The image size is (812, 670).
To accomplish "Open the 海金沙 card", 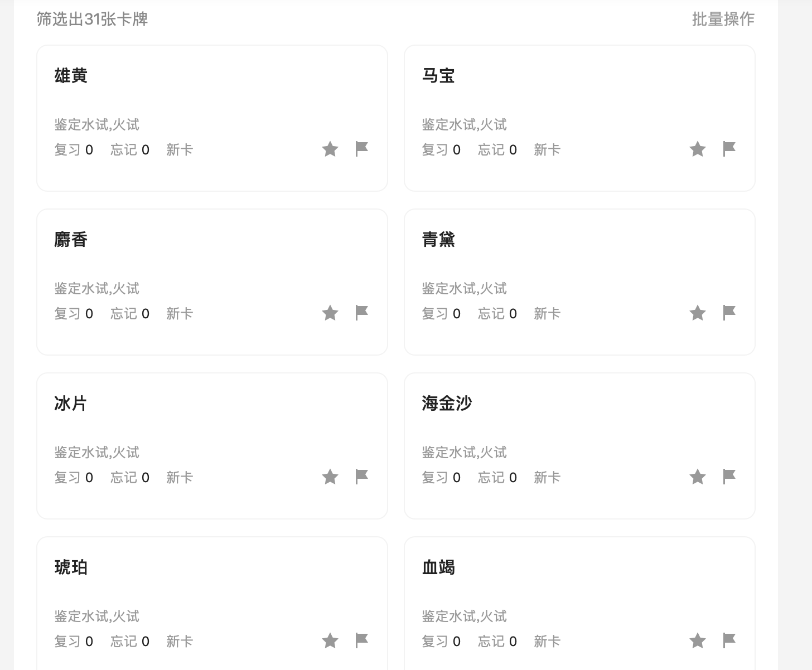I will pos(579,446).
